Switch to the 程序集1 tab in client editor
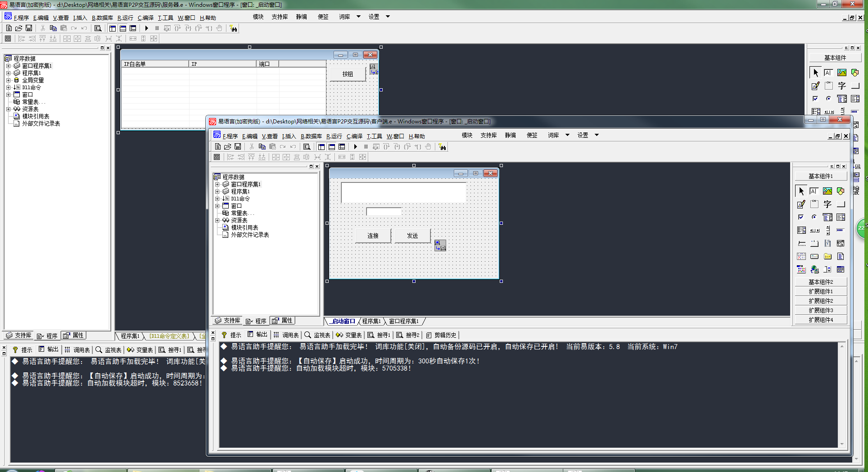868x472 pixels. 371,321
